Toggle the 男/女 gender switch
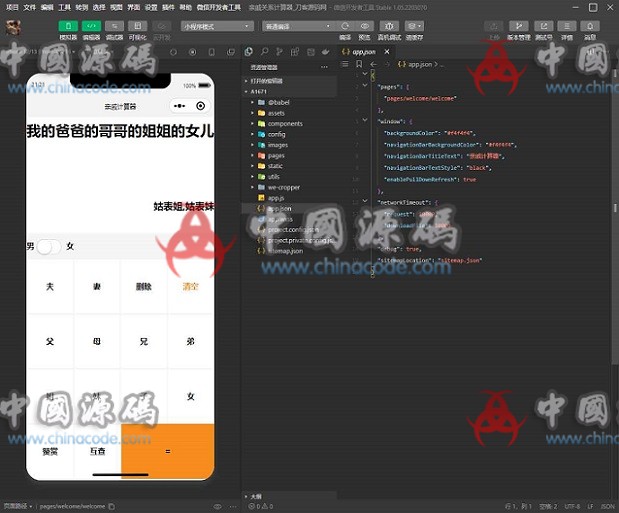619x513 pixels. pyautogui.click(x=49, y=247)
